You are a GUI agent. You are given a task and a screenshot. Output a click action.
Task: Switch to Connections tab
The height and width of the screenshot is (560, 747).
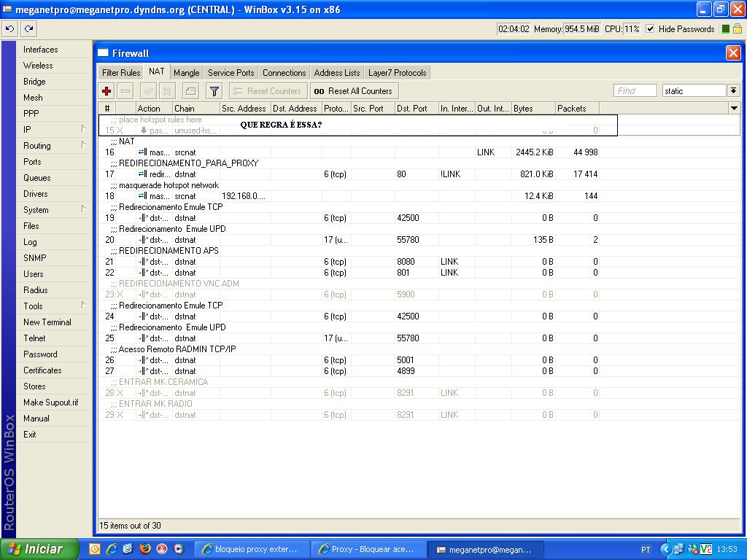(284, 73)
